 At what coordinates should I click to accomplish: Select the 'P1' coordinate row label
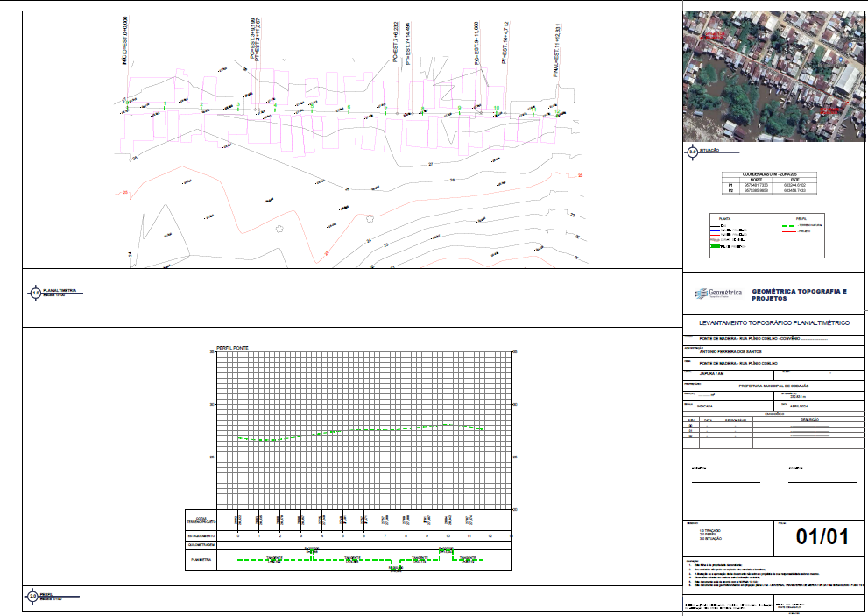730,185
